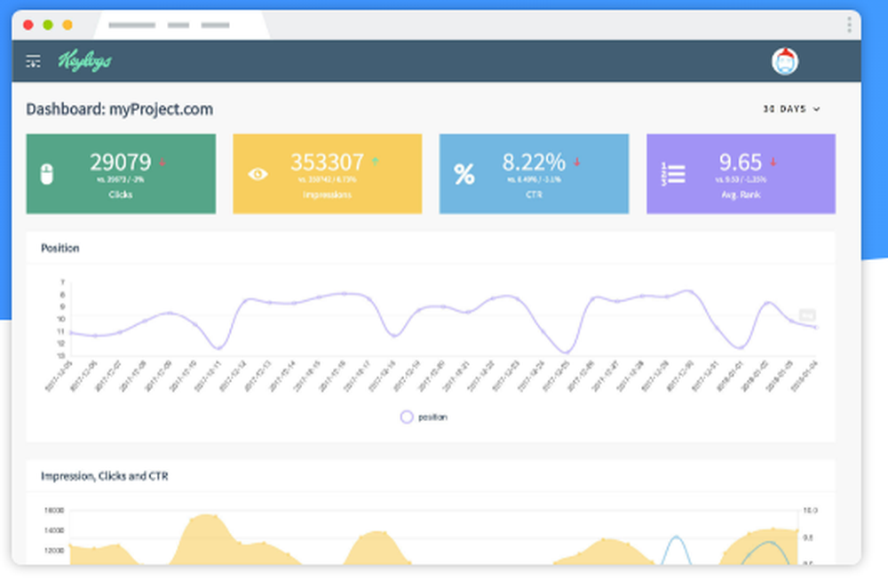This screenshot has width=888, height=588.
Task: Open the browser's three-dot menu
Action: coord(849,25)
